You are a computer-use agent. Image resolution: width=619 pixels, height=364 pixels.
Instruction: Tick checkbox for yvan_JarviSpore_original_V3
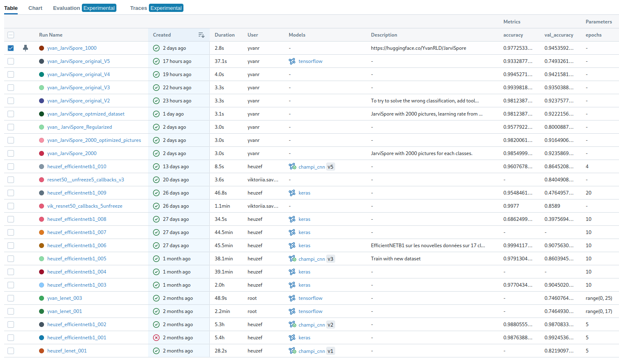click(11, 88)
